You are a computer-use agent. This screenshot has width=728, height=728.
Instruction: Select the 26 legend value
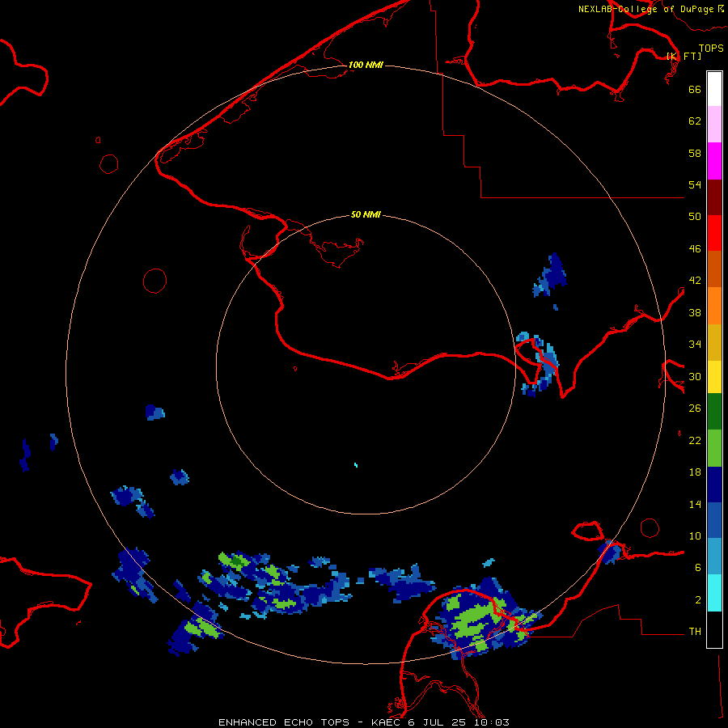click(695, 408)
